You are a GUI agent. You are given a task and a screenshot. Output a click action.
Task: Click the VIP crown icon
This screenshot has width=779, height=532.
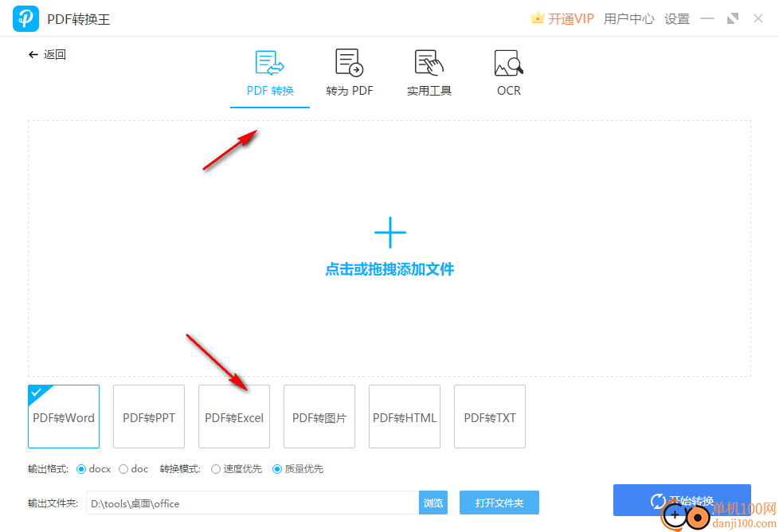[x=537, y=18]
